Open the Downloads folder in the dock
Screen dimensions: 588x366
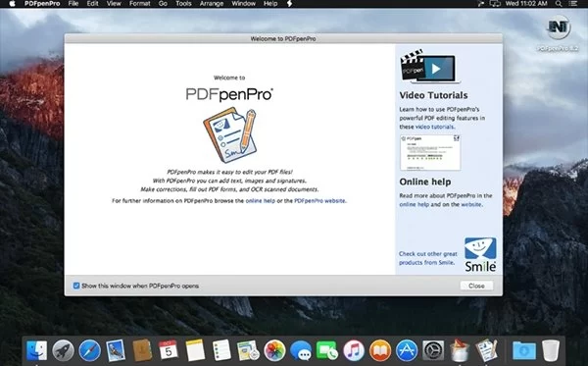(x=524, y=351)
